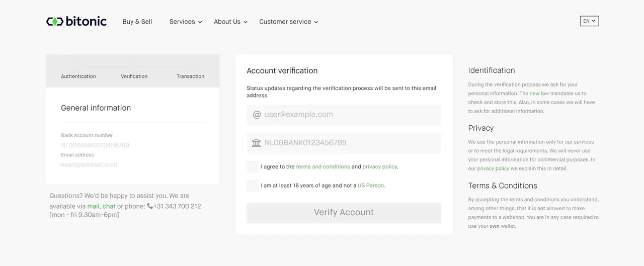Tick the terms and conditions agreement checkbox
644x266 pixels.
[x=252, y=167]
